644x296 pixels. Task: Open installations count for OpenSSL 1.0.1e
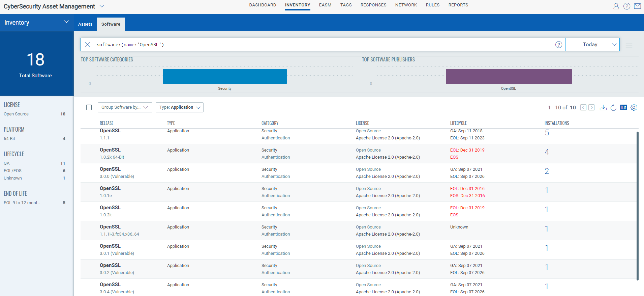click(x=547, y=191)
